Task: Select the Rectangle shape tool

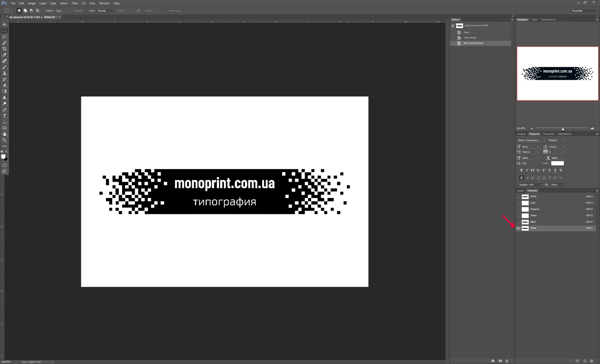Action: 4,128
